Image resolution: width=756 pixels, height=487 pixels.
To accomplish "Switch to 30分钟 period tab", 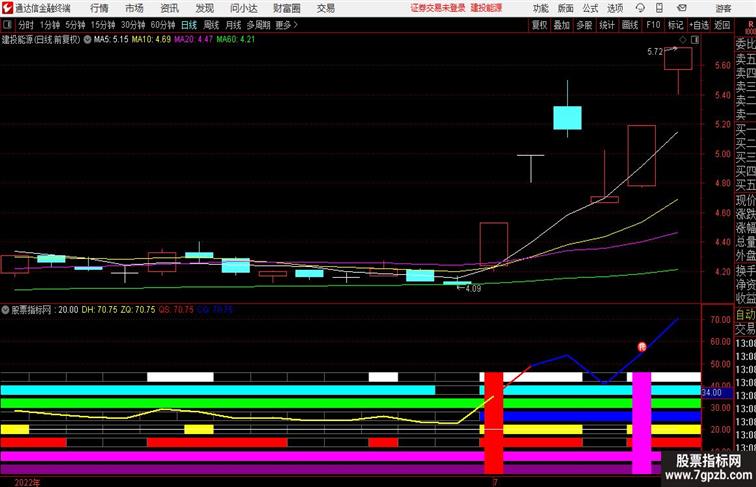I will point(133,25).
